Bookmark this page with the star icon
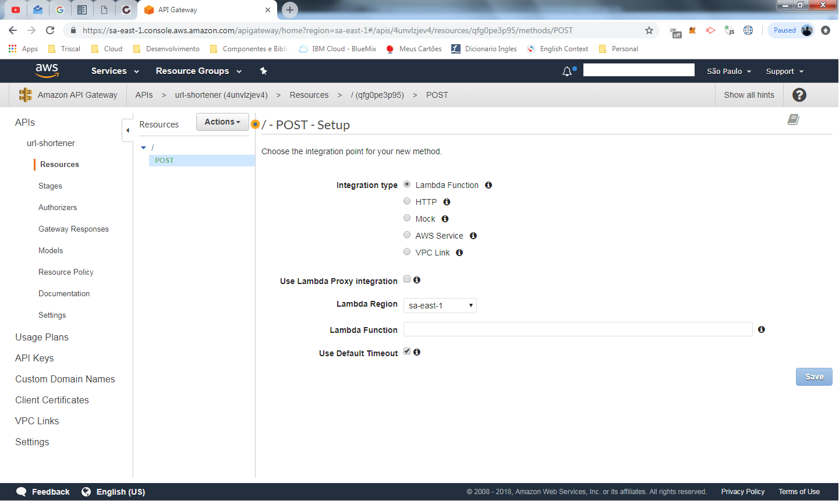839x504 pixels. point(649,30)
